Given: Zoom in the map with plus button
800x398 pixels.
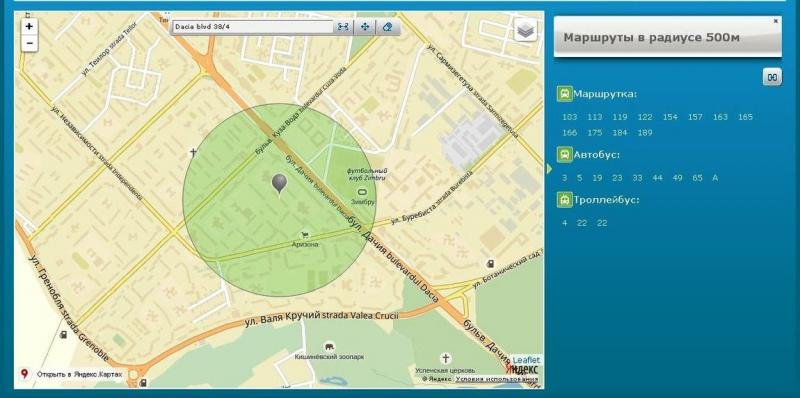Looking at the screenshot, I should [x=29, y=27].
